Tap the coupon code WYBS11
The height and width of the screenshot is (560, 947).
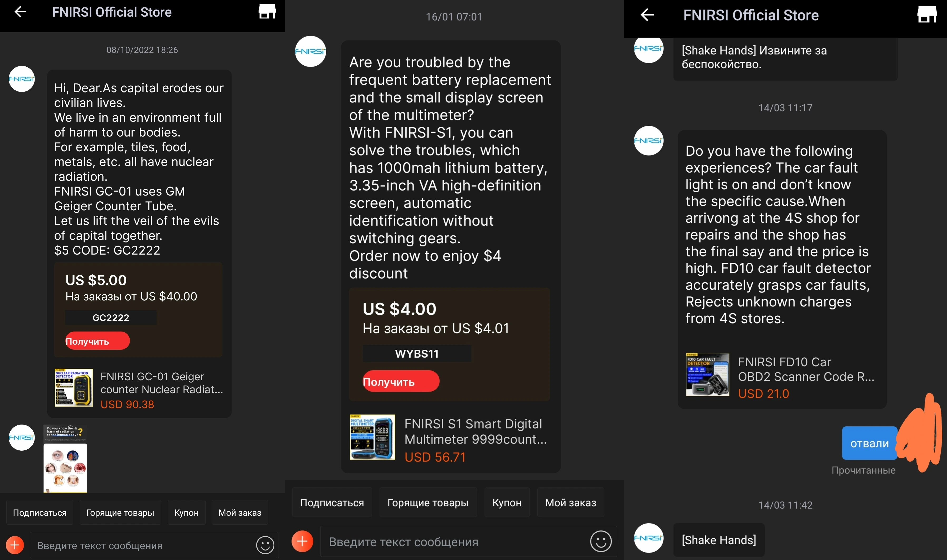(x=417, y=353)
